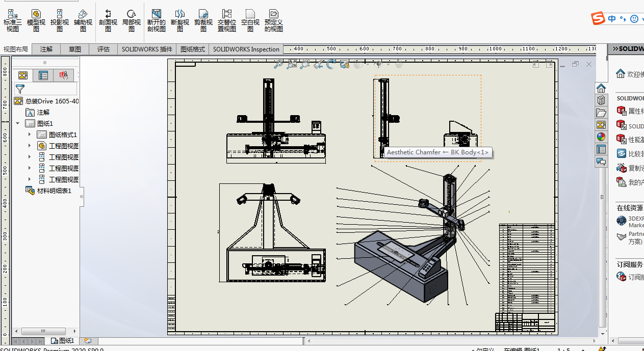Open the SOLIDWORKS Inspection tab
This screenshot has width=644, height=351.
(x=246, y=49)
